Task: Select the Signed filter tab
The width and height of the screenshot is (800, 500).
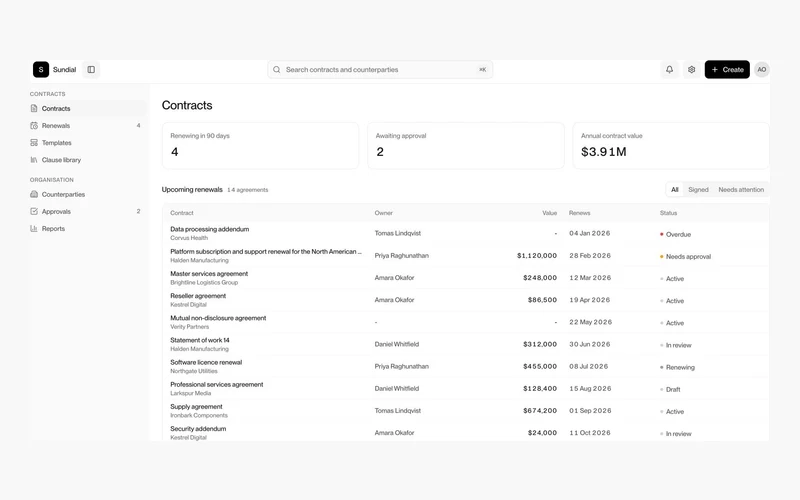Action: [x=698, y=189]
